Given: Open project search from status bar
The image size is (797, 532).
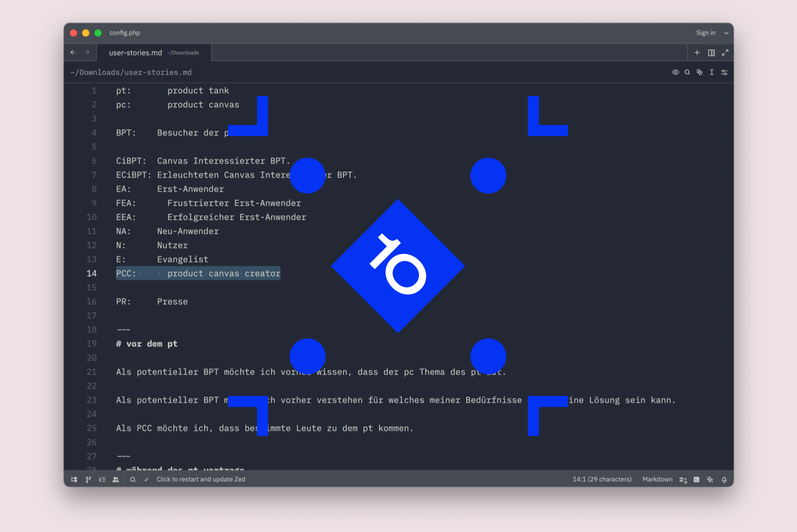Looking at the screenshot, I should point(133,480).
